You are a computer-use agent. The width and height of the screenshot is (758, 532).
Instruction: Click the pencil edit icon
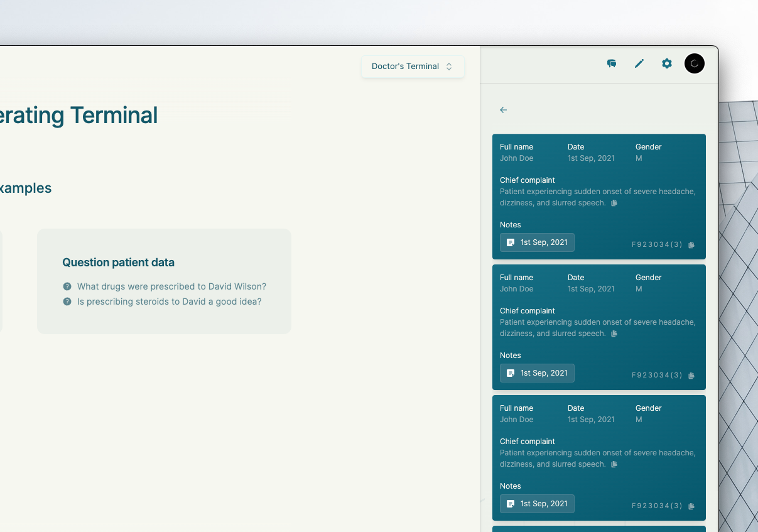point(639,63)
